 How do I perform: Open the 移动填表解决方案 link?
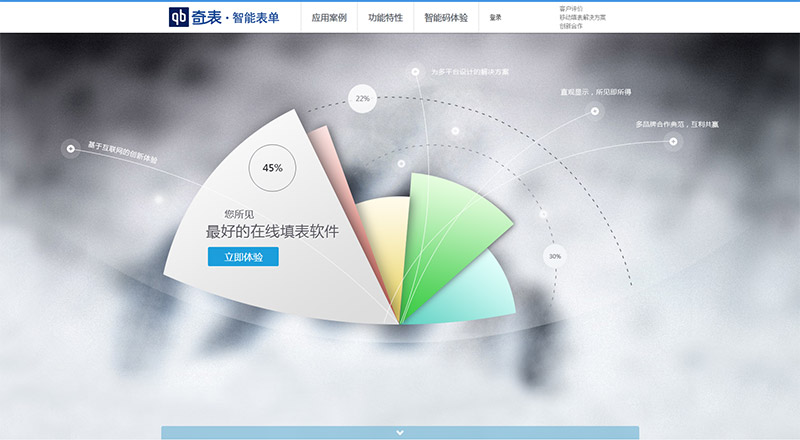[582, 17]
